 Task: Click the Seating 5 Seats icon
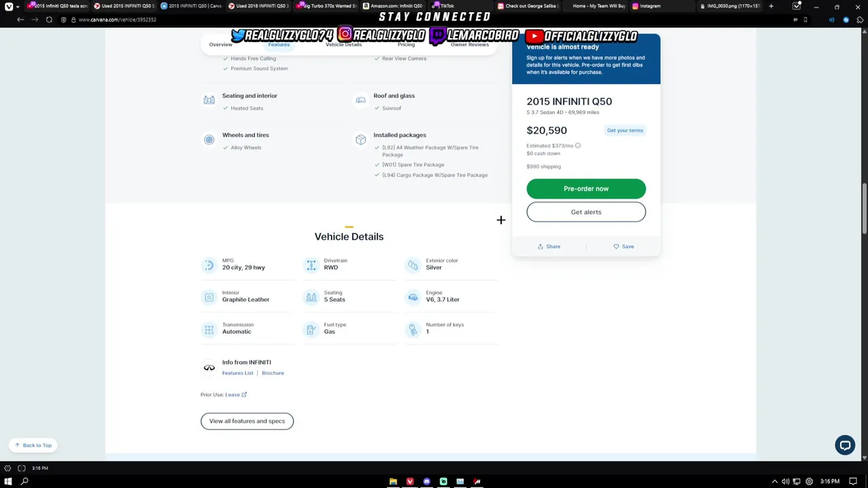coord(311,297)
